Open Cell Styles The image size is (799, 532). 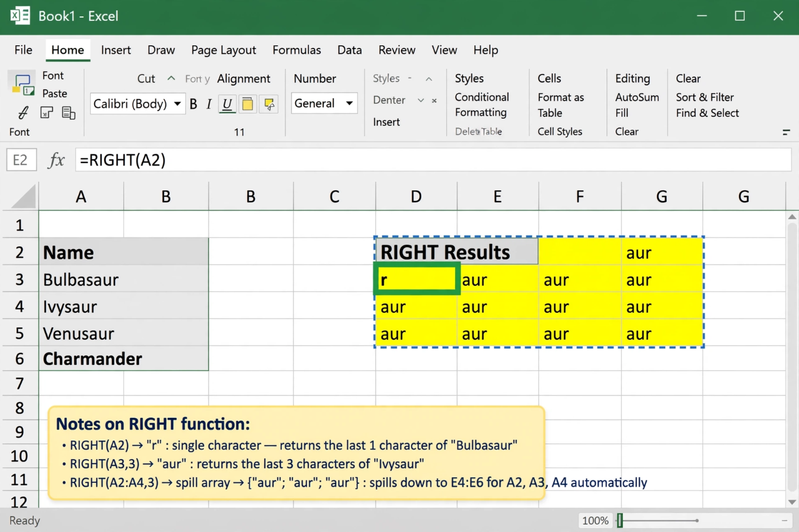[x=560, y=132]
